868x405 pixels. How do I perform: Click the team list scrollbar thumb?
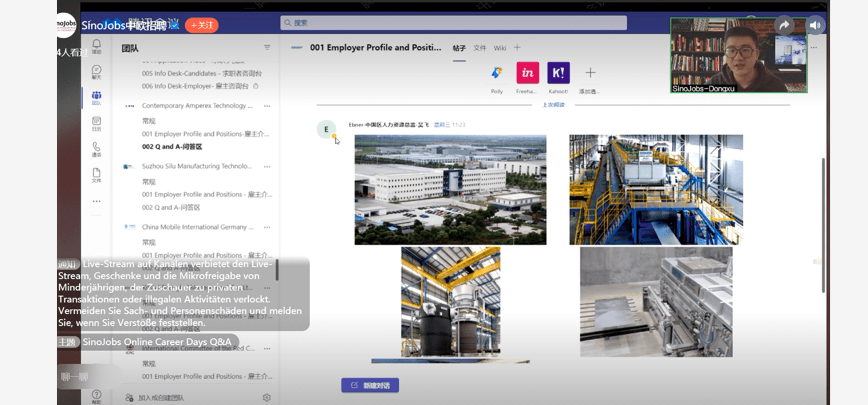click(x=277, y=270)
